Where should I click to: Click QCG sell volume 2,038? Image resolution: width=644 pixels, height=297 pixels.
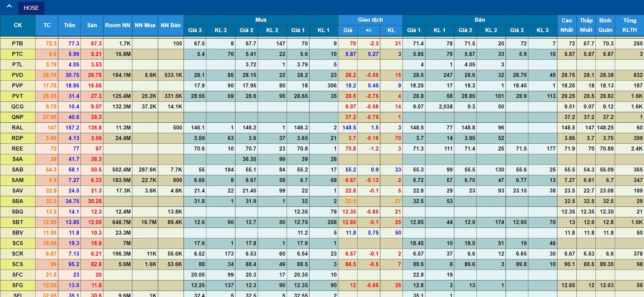[x=446, y=107]
